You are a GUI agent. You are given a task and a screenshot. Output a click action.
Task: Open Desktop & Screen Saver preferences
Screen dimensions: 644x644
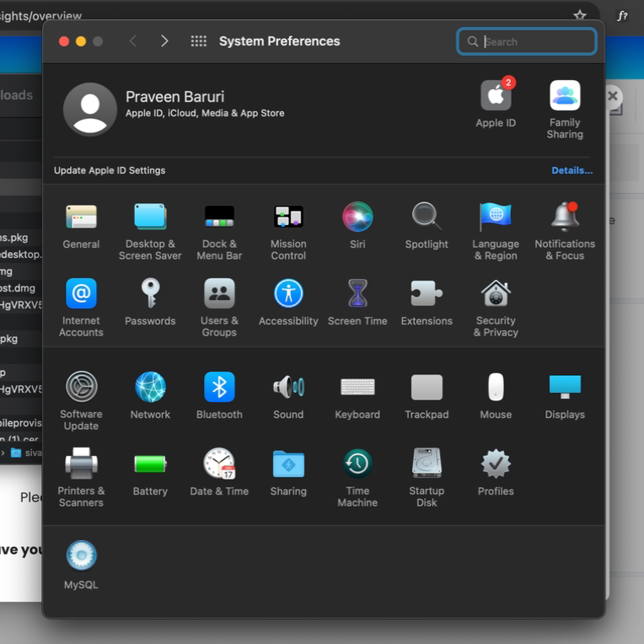point(150,231)
